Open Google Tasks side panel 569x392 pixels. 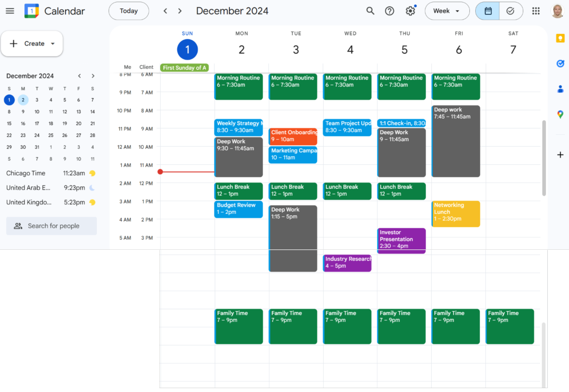(x=560, y=63)
